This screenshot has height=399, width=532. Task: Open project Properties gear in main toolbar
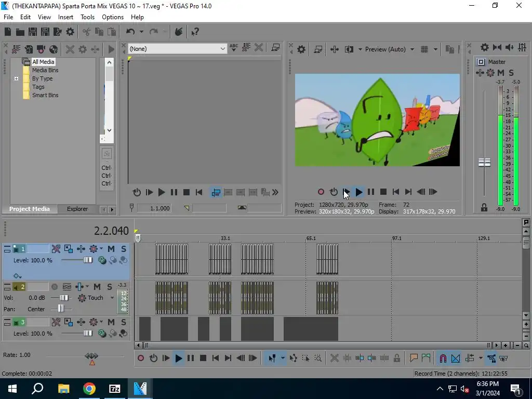click(70, 32)
